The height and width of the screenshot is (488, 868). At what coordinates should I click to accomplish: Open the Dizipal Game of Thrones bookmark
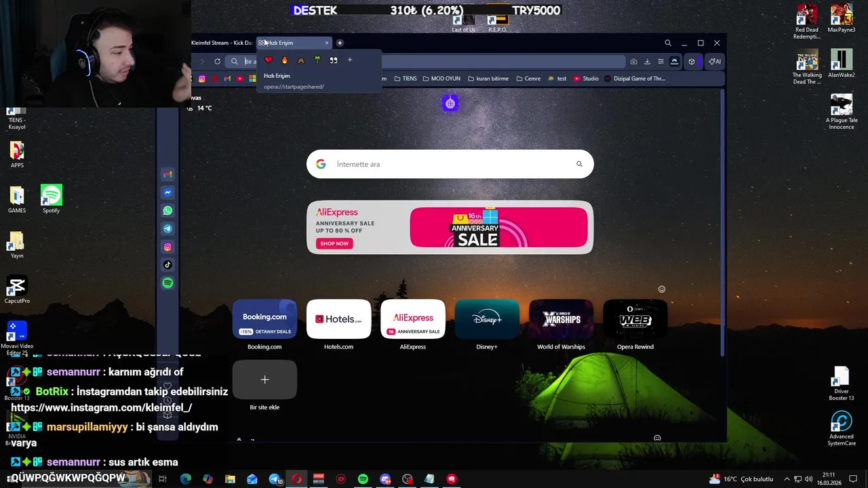click(x=635, y=79)
